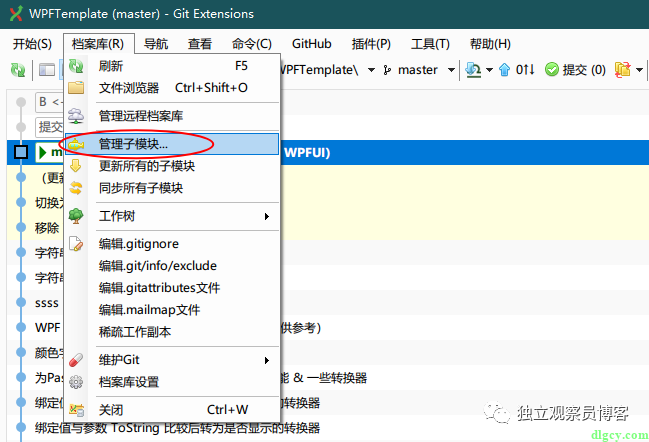Viewport: 649px width, 442px height.
Task: Click the stash icon in toolbar
Action: [623, 70]
